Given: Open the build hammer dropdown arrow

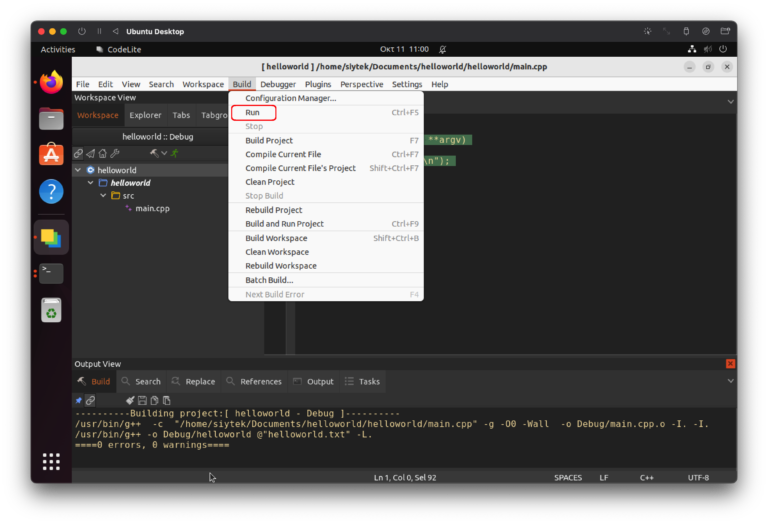Looking at the screenshot, I should [x=165, y=153].
